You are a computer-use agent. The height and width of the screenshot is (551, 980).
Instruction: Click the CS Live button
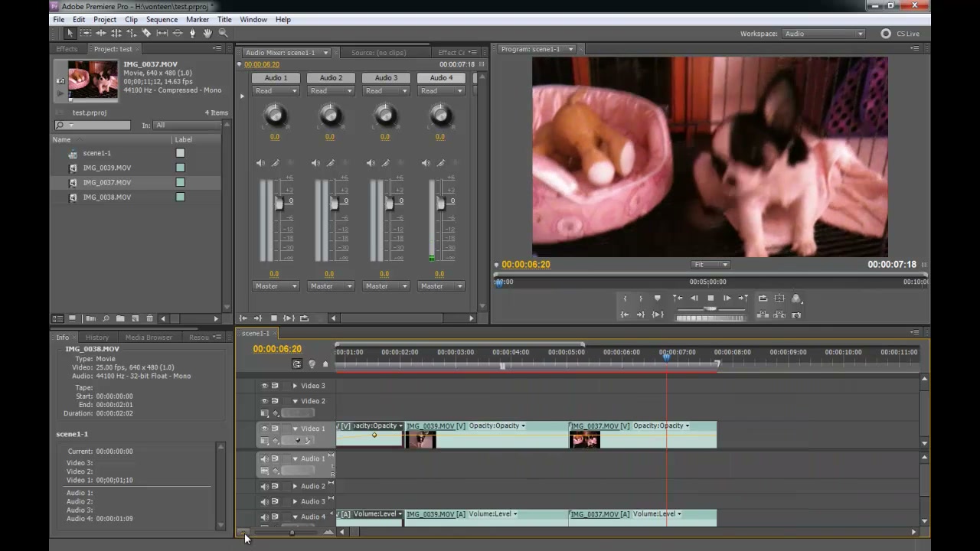(900, 34)
